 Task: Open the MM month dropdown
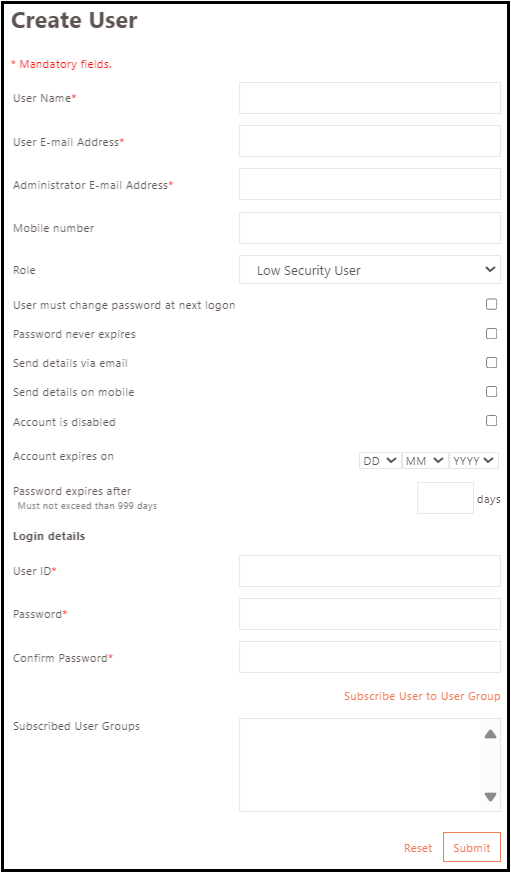pos(425,460)
